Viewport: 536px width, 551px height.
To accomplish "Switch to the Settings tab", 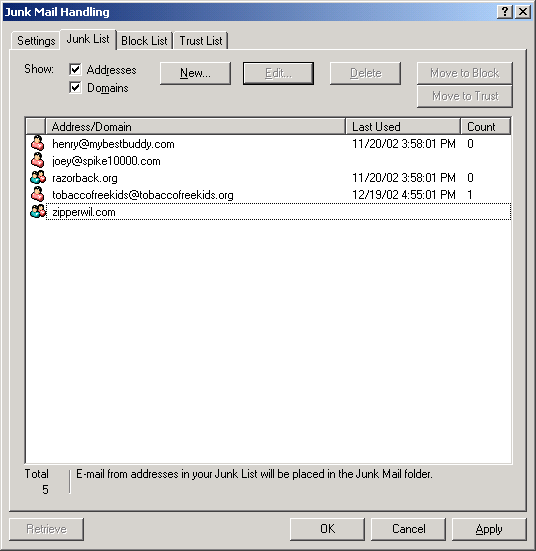I will (36, 41).
